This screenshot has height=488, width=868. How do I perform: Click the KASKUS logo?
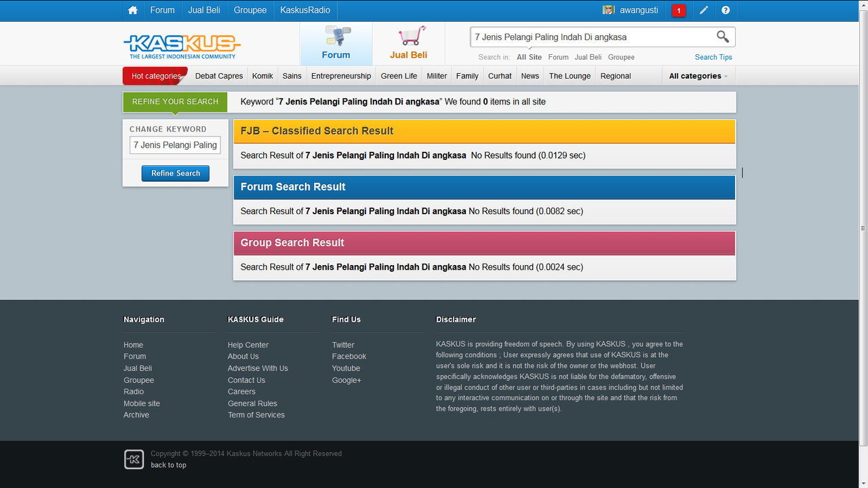tap(182, 46)
